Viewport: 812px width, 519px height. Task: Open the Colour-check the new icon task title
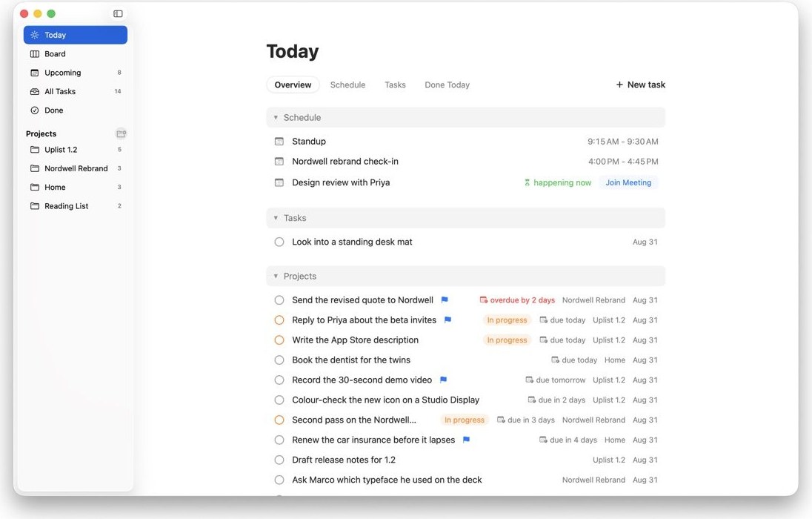386,400
